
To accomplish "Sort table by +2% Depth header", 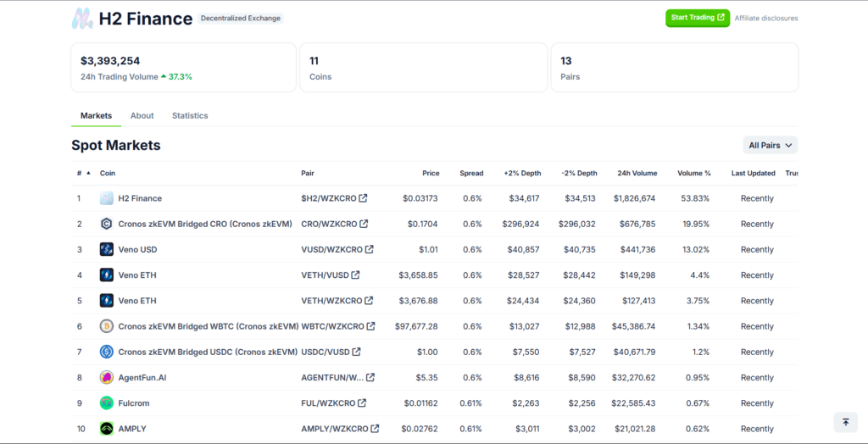I will (522, 174).
